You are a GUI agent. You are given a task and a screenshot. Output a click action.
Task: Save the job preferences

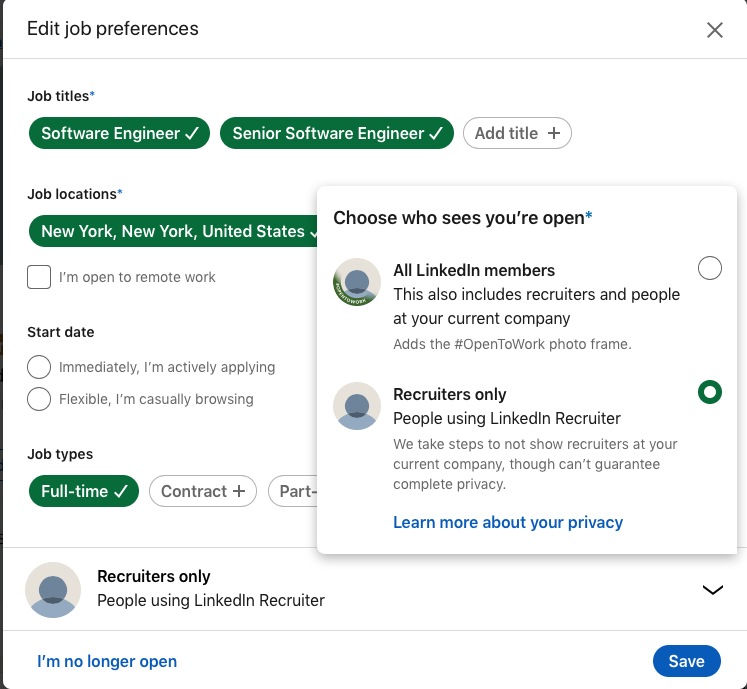[x=686, y=661]
